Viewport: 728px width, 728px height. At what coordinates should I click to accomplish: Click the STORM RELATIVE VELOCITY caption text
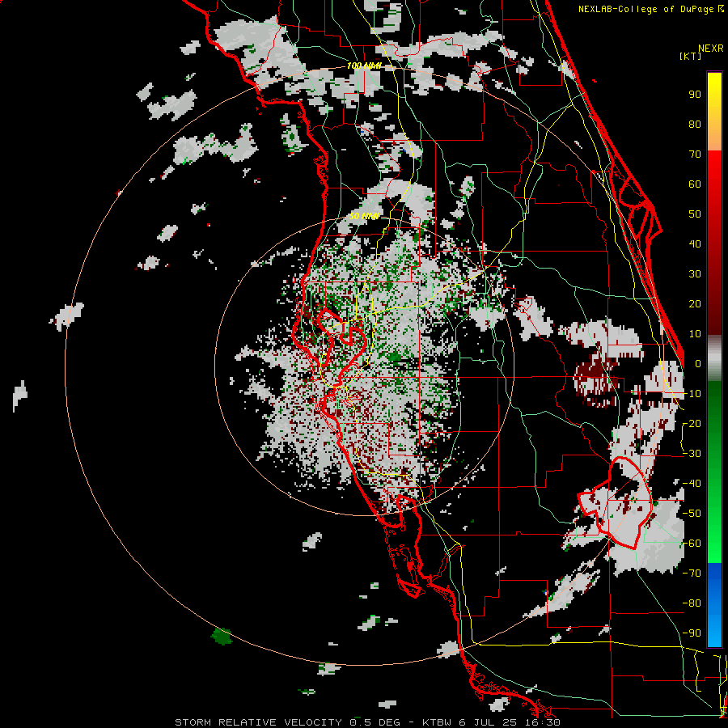point(258,722)
